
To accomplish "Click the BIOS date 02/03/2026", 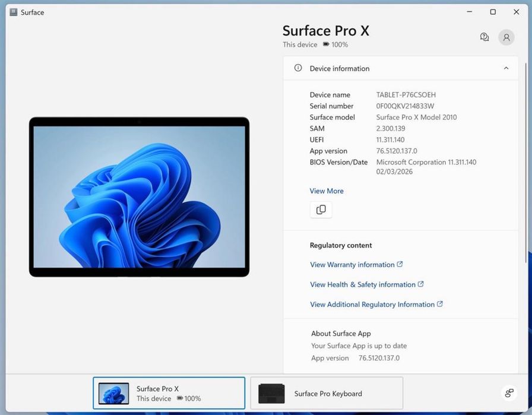I will (394, 172).
